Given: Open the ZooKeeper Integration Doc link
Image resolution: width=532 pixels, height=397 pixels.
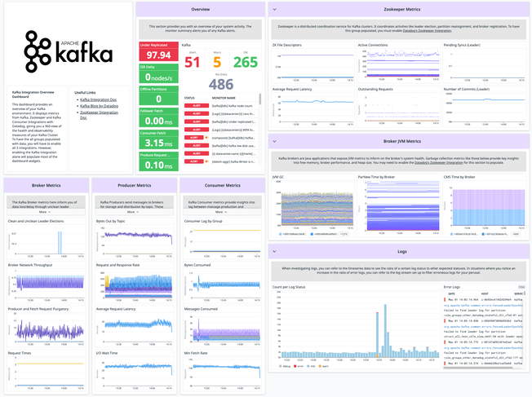Looking at the screenshot, I should [x=102, y=112].
